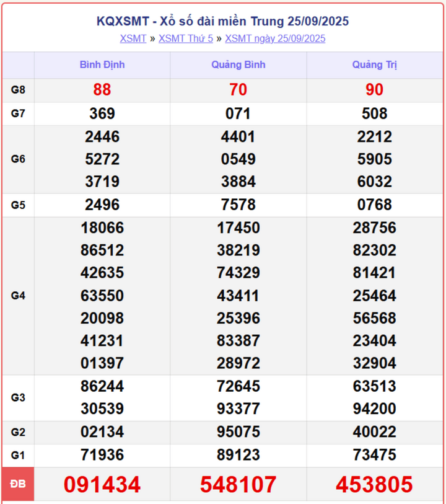The image size is (446, 504).
Task: Select G4 number 18066
Action: pyautogui.click(x=102, y=228)
